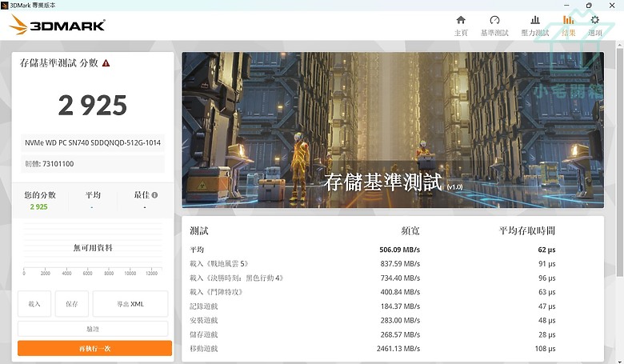Image resolution: width=624 pixels, height=364 pixels.
Task: Click the 無可用資料 chart message
Action: pyautogui.click(x=93, y=248)
